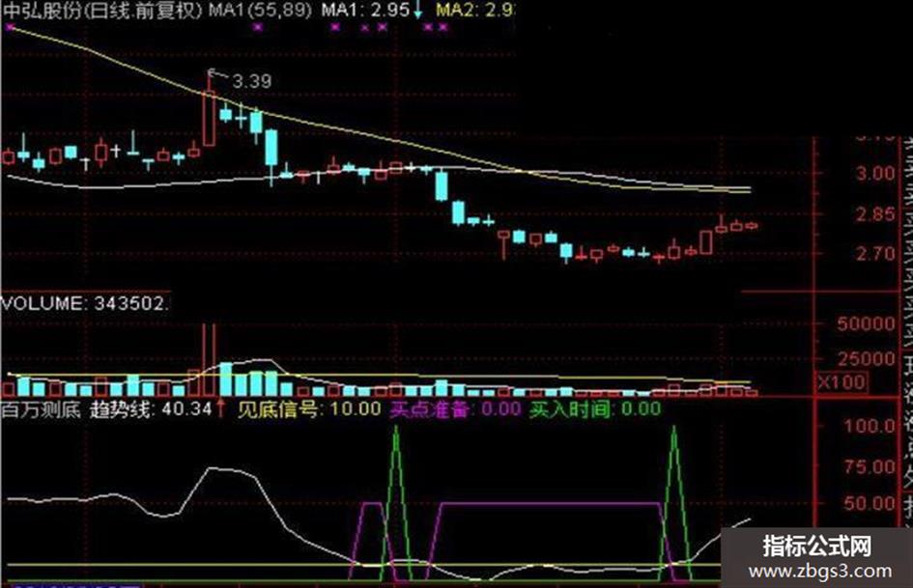Click the 见底信号: 10.00 label
The width and height of the screenshot is (913, 588).
[x=308, y=409]
